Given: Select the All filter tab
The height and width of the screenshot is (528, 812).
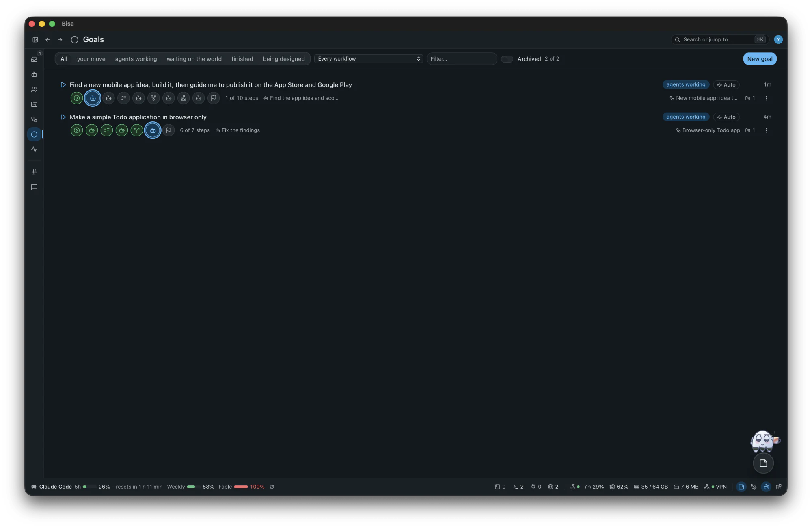Looking at the screenshot, I should coord(64,59).
